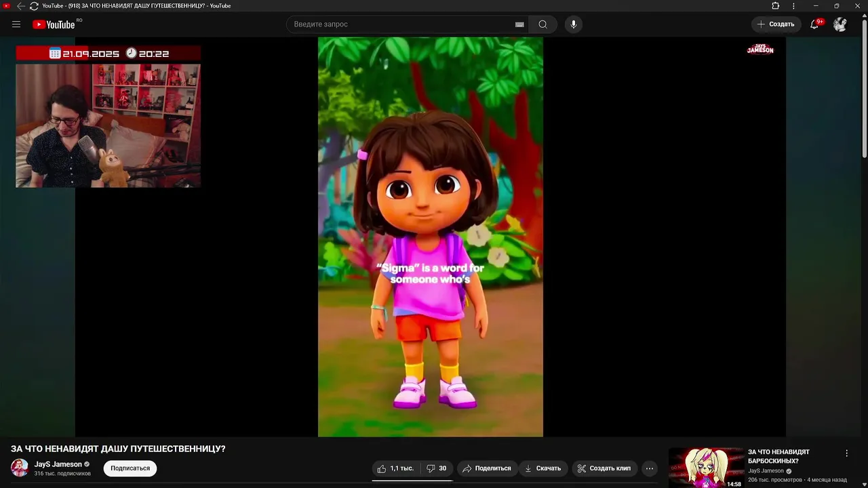Open the extensions puzzle icon
The width and height of the screenshot is (868, 488).
[x=776, y=6]
